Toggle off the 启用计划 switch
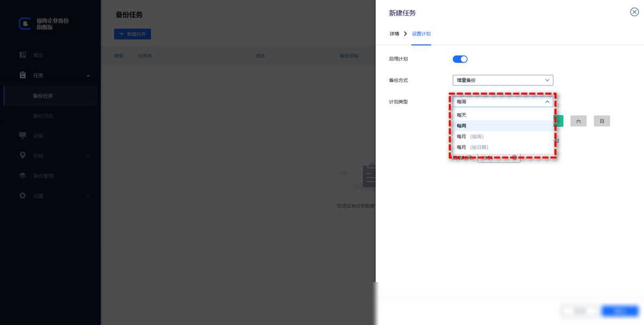This screenshot has height=325, width=644. 460,59
